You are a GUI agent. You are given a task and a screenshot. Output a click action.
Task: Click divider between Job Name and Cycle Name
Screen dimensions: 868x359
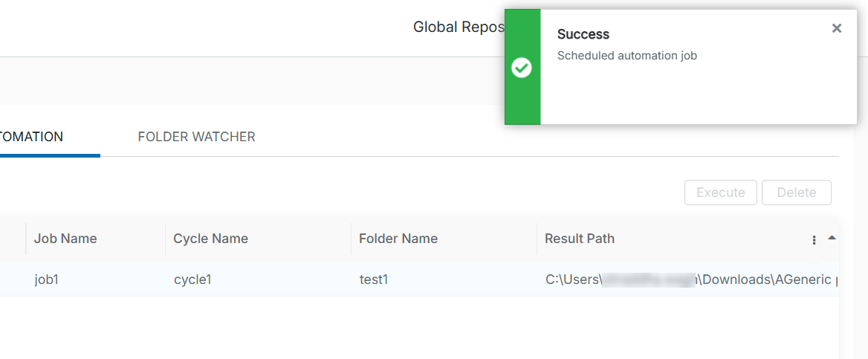point(165,239)
